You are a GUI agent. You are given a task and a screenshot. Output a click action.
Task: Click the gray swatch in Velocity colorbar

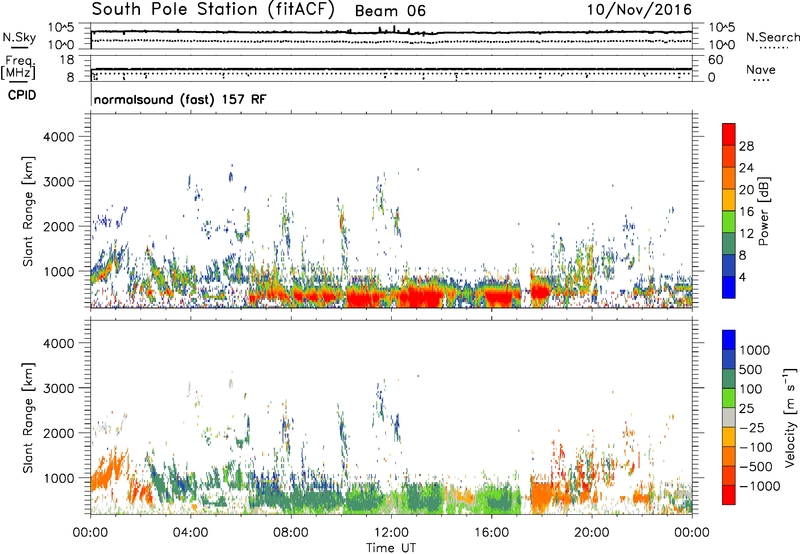click(x=729, y=417)
